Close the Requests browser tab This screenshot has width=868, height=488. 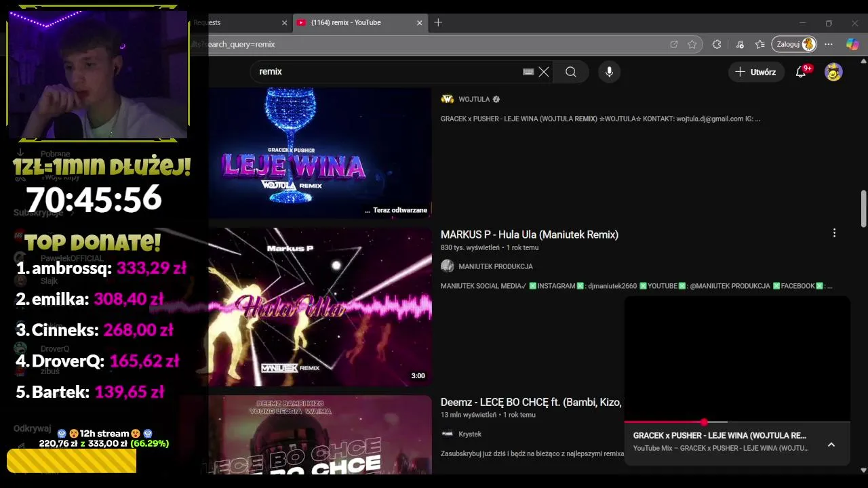click(284, 22)
